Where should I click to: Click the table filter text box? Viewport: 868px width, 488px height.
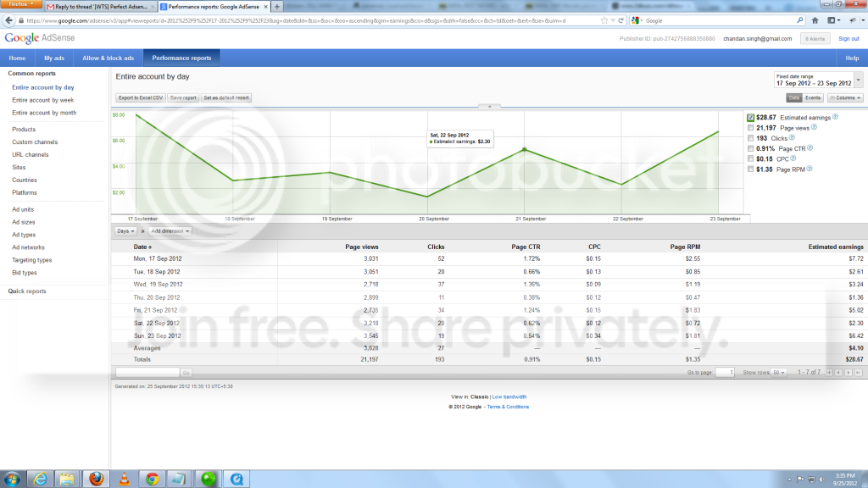pyautogui.click(x=147, y=373)
